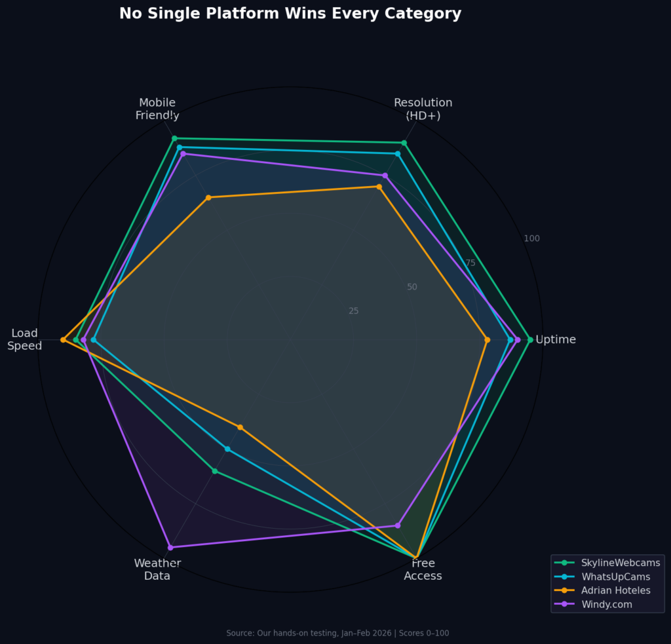671x644 pixels.
Task: Click the Free Access axis label
Action: pyautogui.click(x=423, y=569)
